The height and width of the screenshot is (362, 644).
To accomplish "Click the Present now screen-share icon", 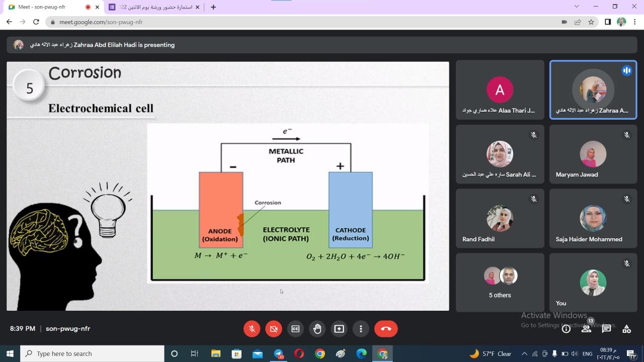I will pos(339,329).
